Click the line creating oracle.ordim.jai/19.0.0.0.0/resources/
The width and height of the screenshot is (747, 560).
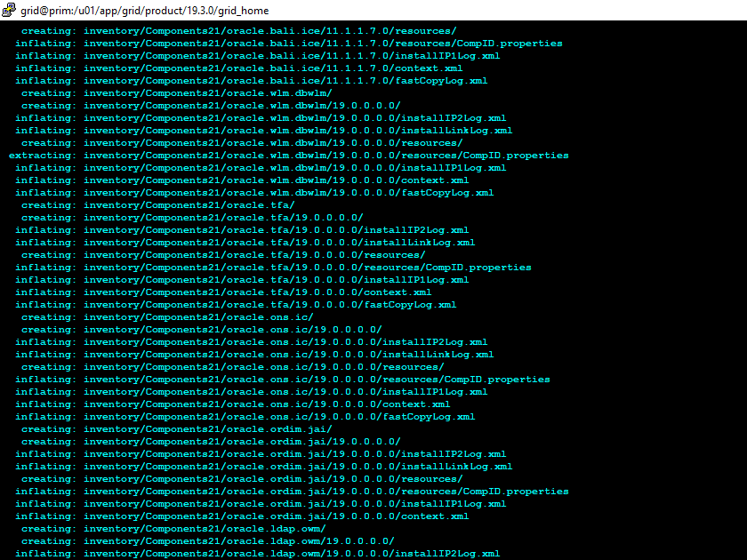tap(242, 478)
